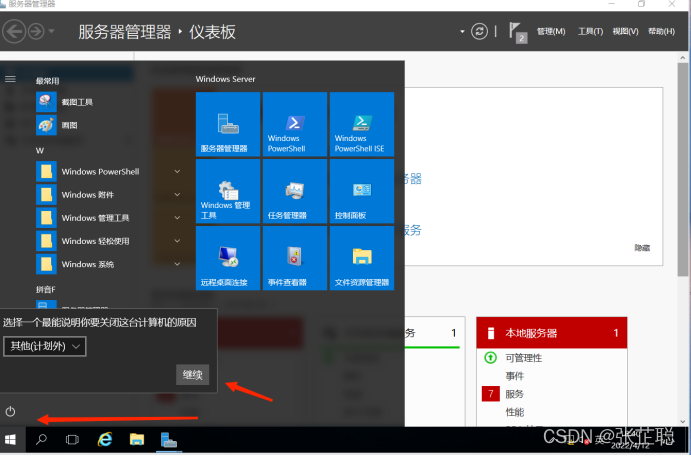Click the scrollbar down arrow in Server Manager

point(683,422)
